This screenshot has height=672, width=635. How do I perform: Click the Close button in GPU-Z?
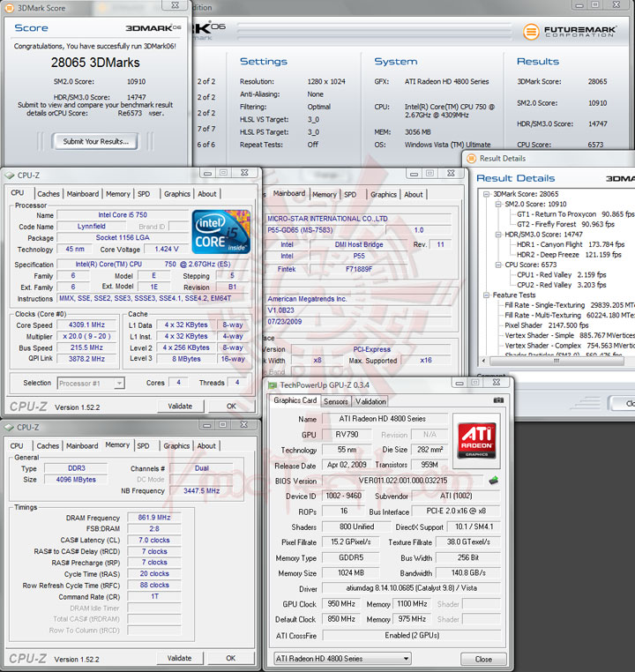pyautogui.click(x=483, y=659)
